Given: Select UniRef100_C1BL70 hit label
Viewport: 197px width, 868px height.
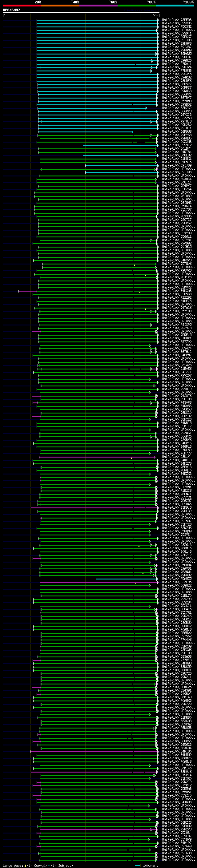Looking at the screenshot, I should pos(177,596).
